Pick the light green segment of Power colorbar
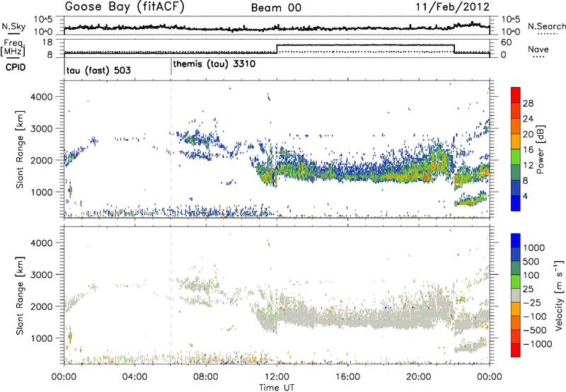 pyautogui.click(x=516, y=156)
